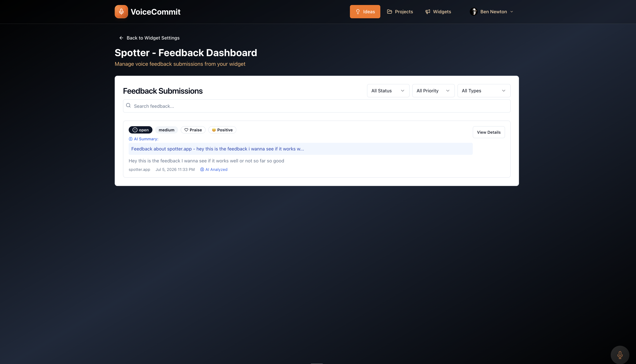Start recording with floating microphone button
Image resolution: width=636 pixels, height=364 pixels.
click(x=620, y=355)
